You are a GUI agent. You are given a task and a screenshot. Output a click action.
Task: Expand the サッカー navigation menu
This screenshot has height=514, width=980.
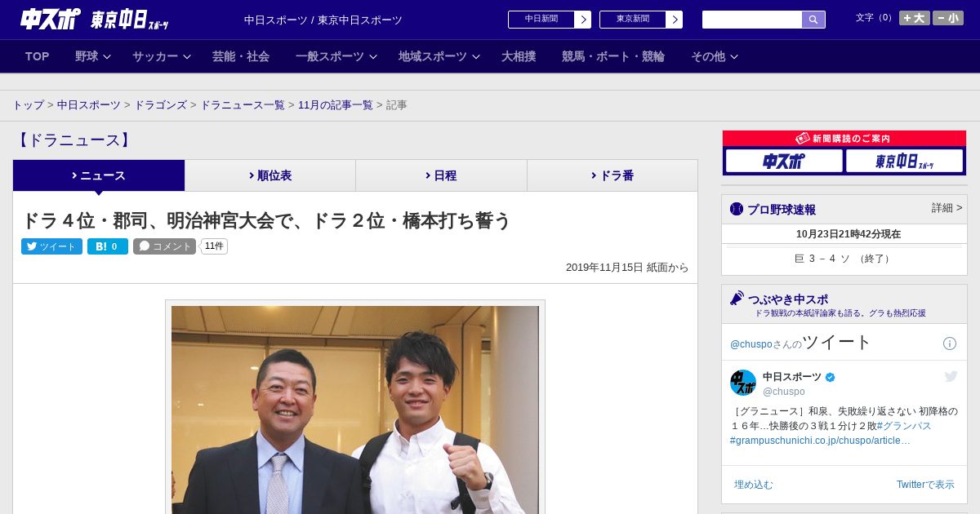161,56
